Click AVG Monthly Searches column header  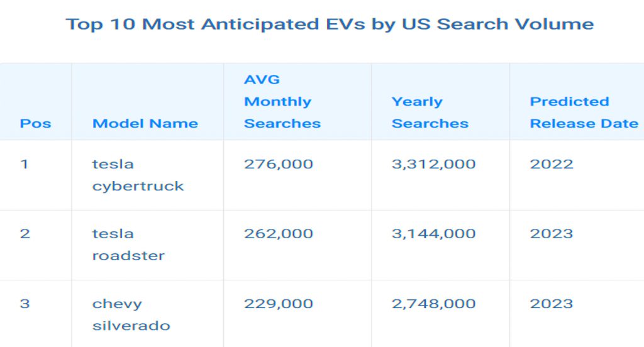click(282, 102)
